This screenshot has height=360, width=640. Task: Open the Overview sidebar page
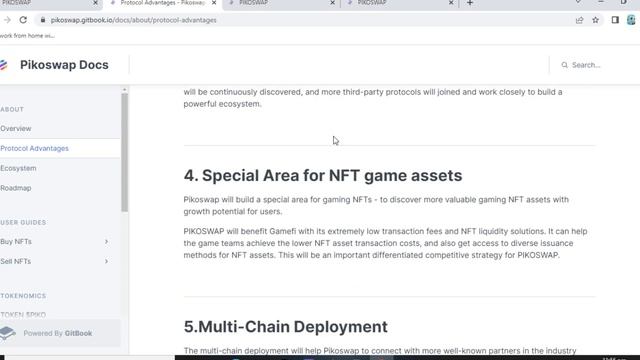point(16,129)
